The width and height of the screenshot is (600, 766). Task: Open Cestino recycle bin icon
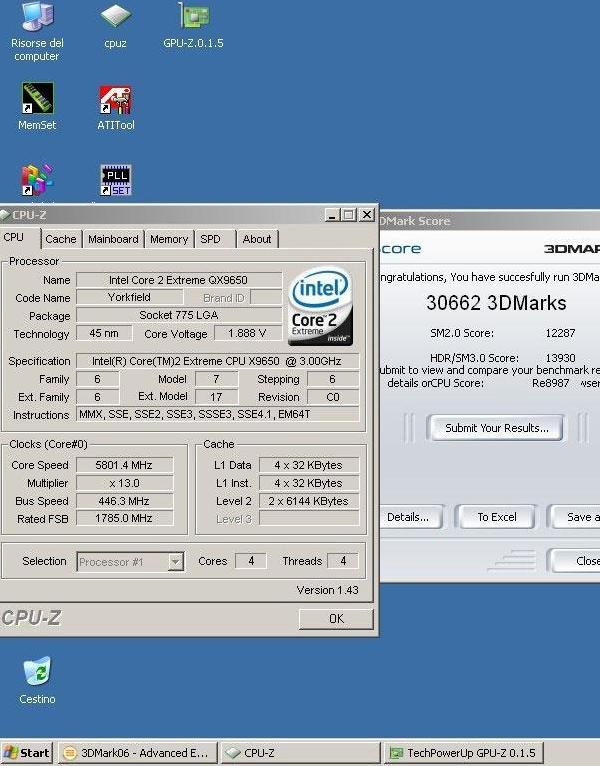click(x=37, y=680)
